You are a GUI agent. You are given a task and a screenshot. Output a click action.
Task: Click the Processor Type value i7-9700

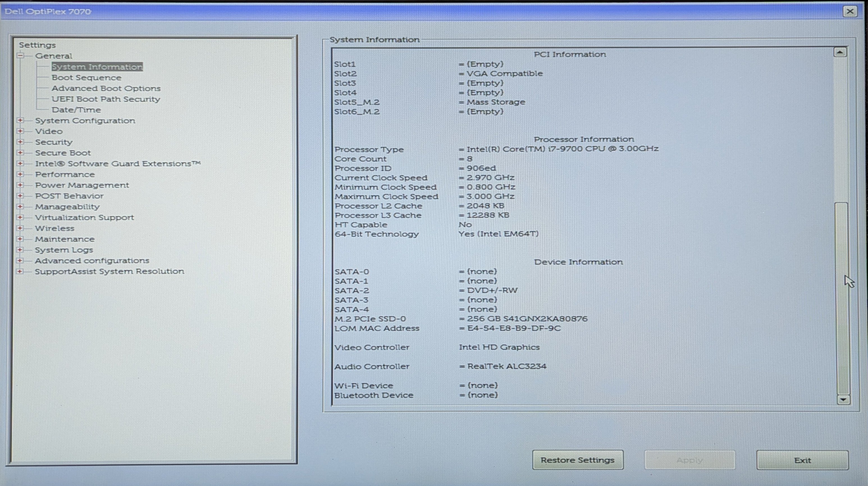point(563,149)
